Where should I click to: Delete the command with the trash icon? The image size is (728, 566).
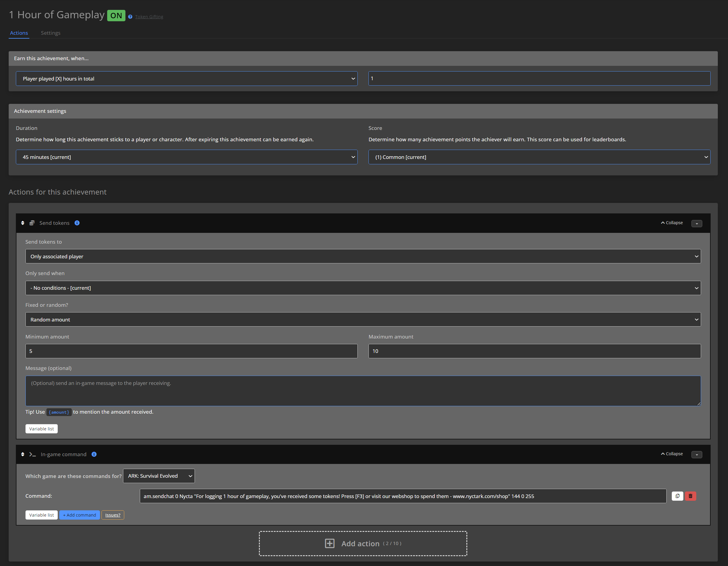click(691, 496)
